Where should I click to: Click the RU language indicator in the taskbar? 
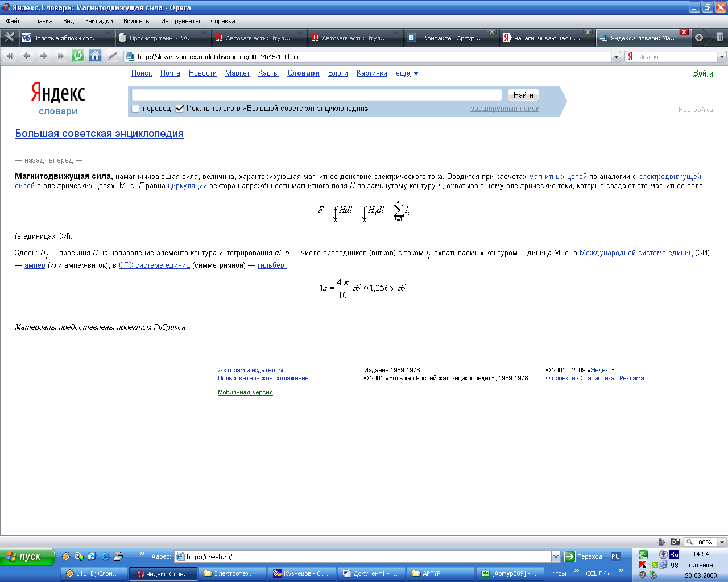[x=615, y=556]
